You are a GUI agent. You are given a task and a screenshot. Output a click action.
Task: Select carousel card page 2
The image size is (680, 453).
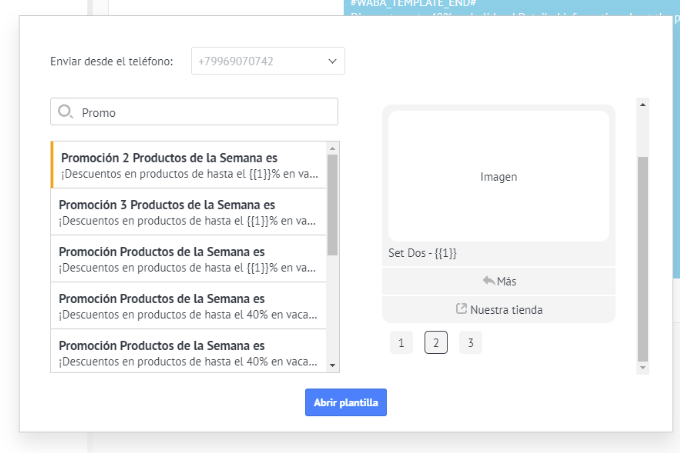pos(436,343)
